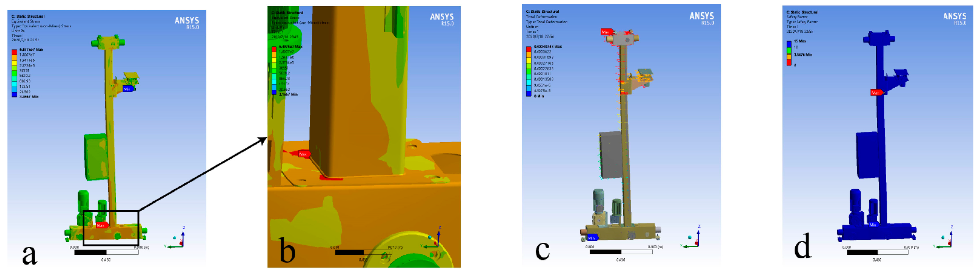This screenshot has height=275, width=980.
Task: Click the 'C: Static Structural' title in the equivalent stress plot
Action: pyautogui.click(x=28, y=16)
